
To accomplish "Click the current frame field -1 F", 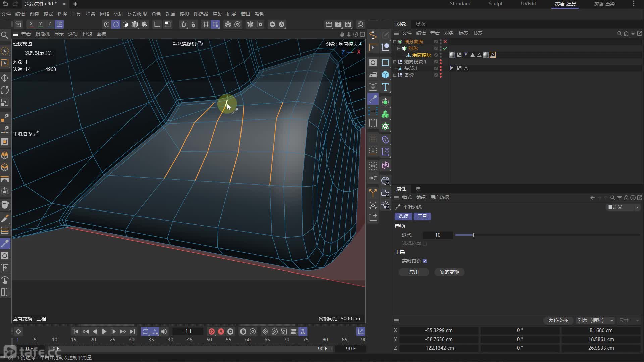I will click(x=188, y=331).
